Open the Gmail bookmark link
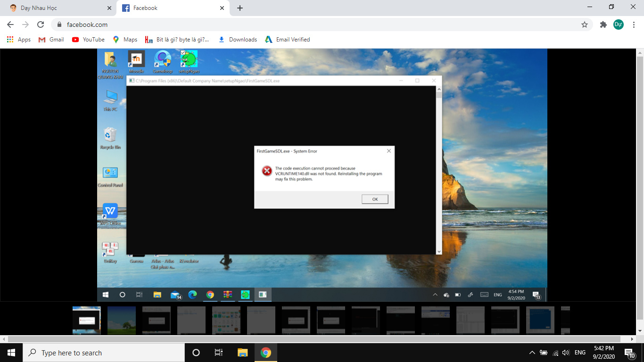 (51, 40)
